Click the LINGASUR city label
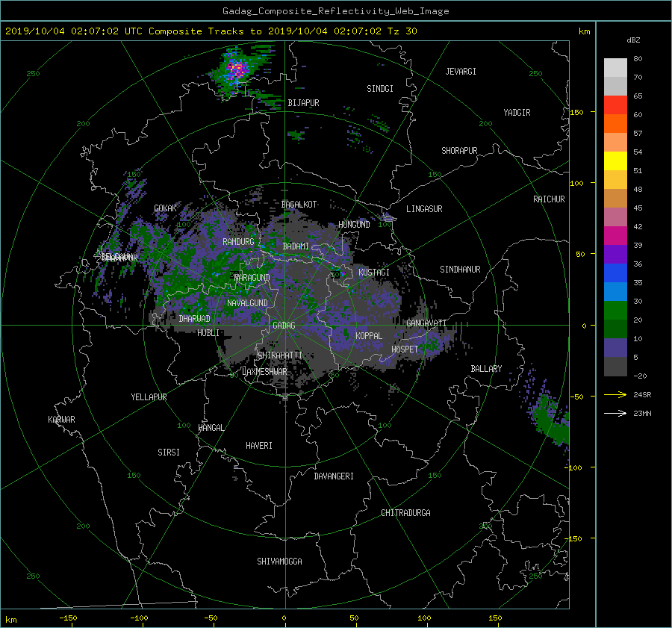Image resolution: width=672 pixels, height=628 pixels. coord(424,209)
